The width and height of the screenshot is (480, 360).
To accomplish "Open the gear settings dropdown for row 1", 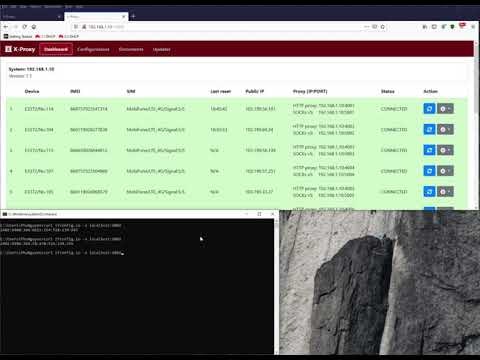I will pyautogui.click(x=445, y=109).
